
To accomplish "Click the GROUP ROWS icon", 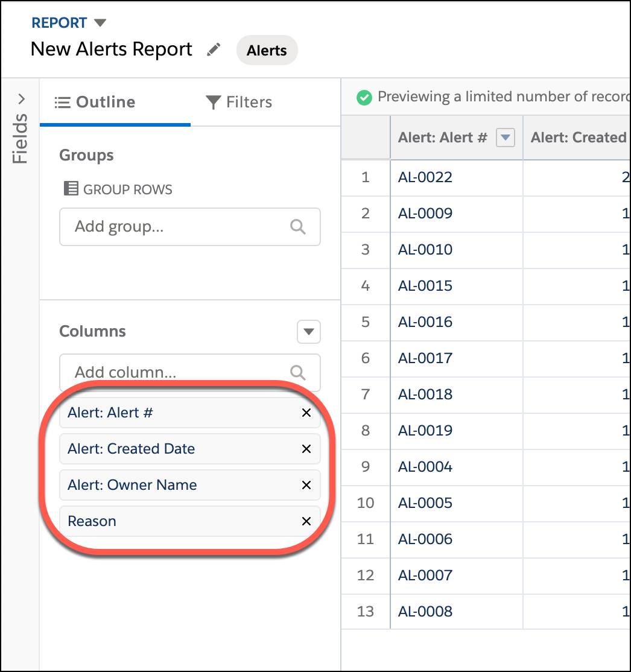I will 71,189.
